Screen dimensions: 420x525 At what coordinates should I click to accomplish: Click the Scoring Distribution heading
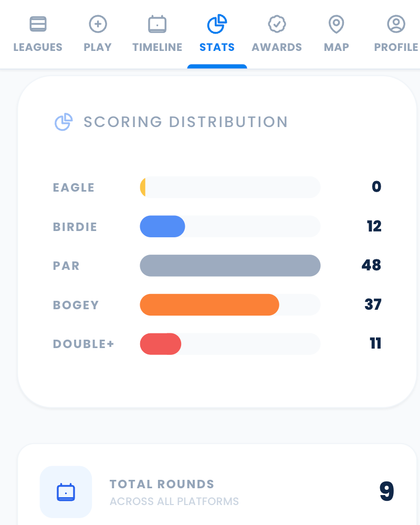(186, 121)
